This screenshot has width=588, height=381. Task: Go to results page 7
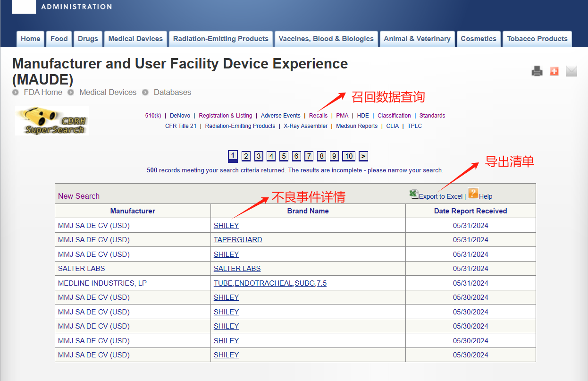pos(309,156)
